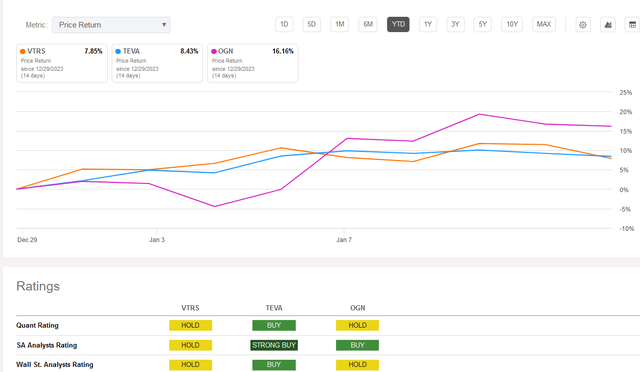Image resolution: width=640 pixels, height=372 pixels.
Task: Click the SA Analysts Rating label
Action: click(47, 345)
